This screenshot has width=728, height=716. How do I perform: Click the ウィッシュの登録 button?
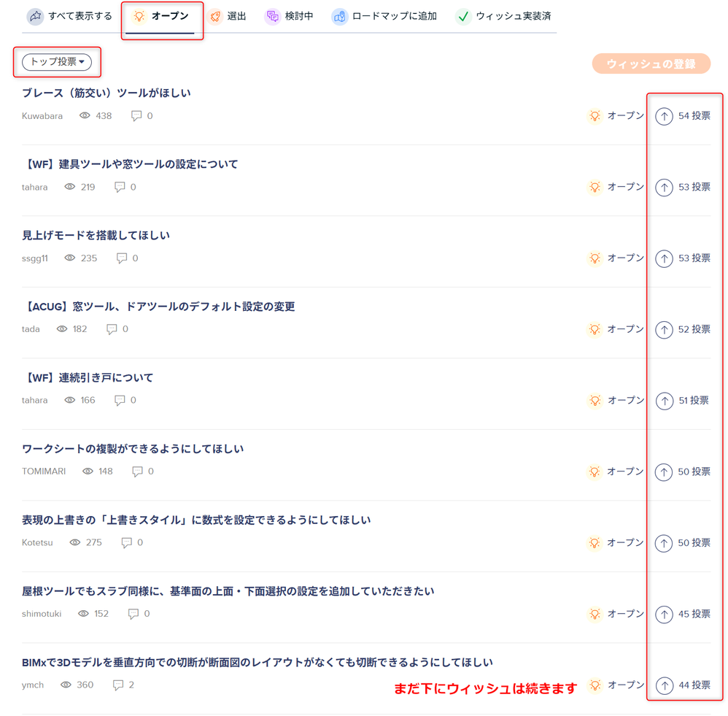651,63
